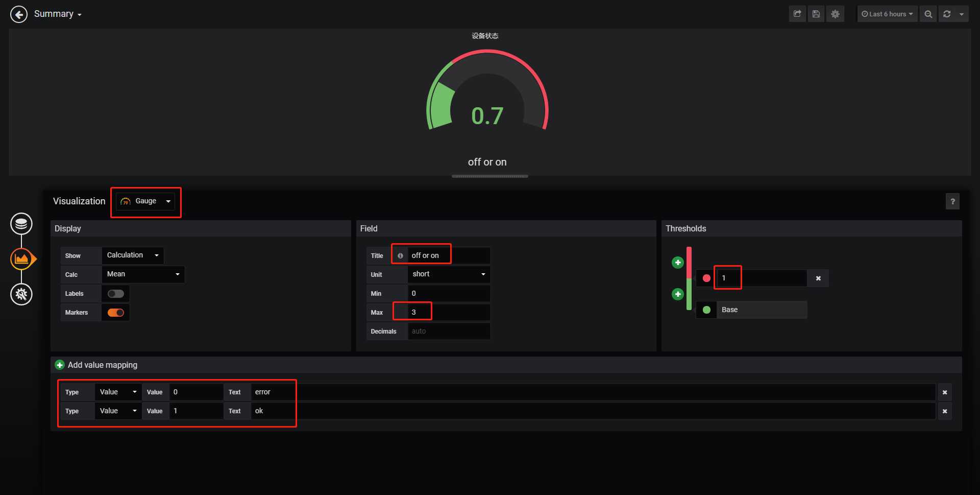Open the Calc Mean dropdown
The width and height of the screenshot is (980, 495).
(143, 274)
